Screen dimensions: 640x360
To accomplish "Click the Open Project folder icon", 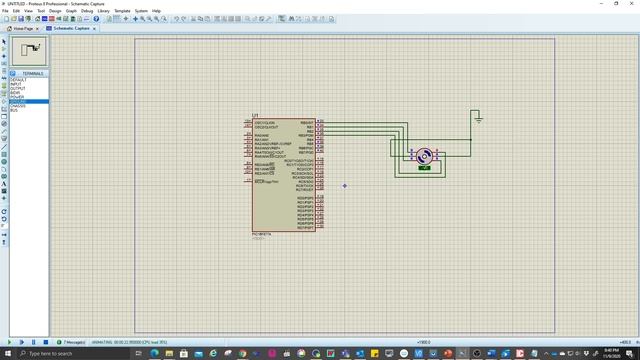I will (14, 19).
